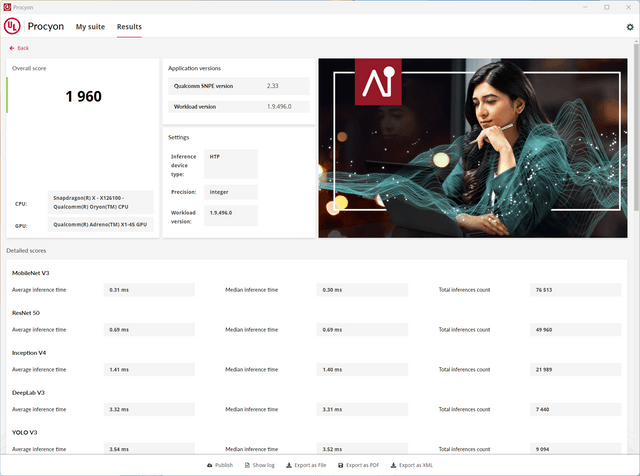This screenshot has width=640, height=476.
Task: Click YOLO V3 average inference 3.54 ms
Action: [x=149, y=449]
